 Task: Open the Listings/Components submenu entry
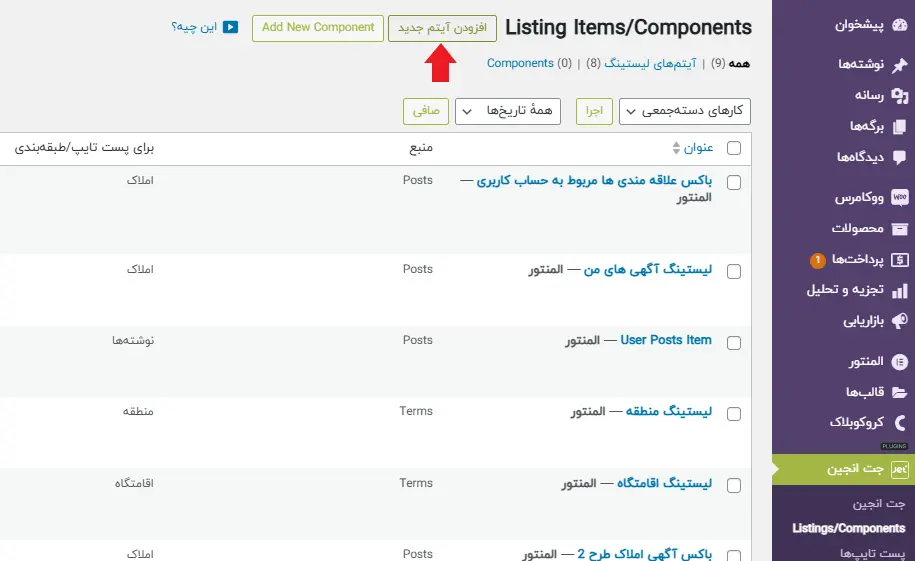pos(848,528)
